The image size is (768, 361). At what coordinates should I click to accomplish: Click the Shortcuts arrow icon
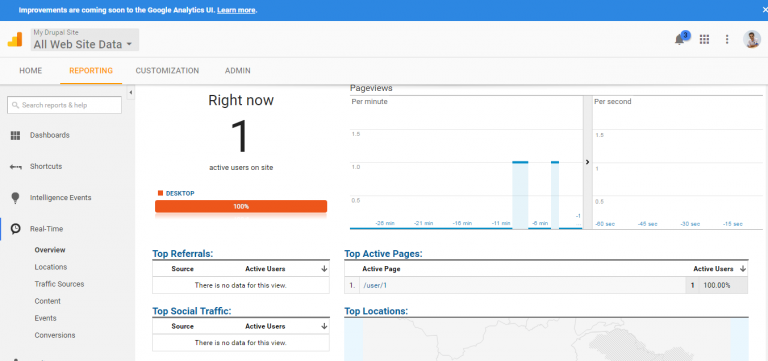(x=15, y=167)
